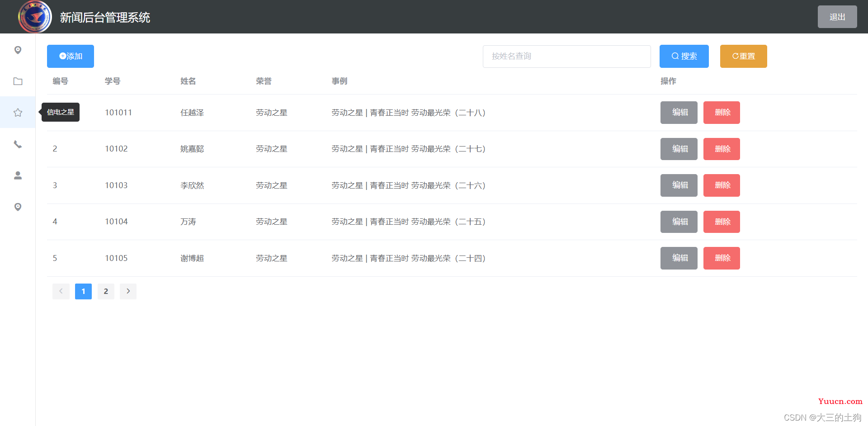Screen dimensions: 868x426
Task: Click the 重置 reset button
Action: click(x=743, y=56)
